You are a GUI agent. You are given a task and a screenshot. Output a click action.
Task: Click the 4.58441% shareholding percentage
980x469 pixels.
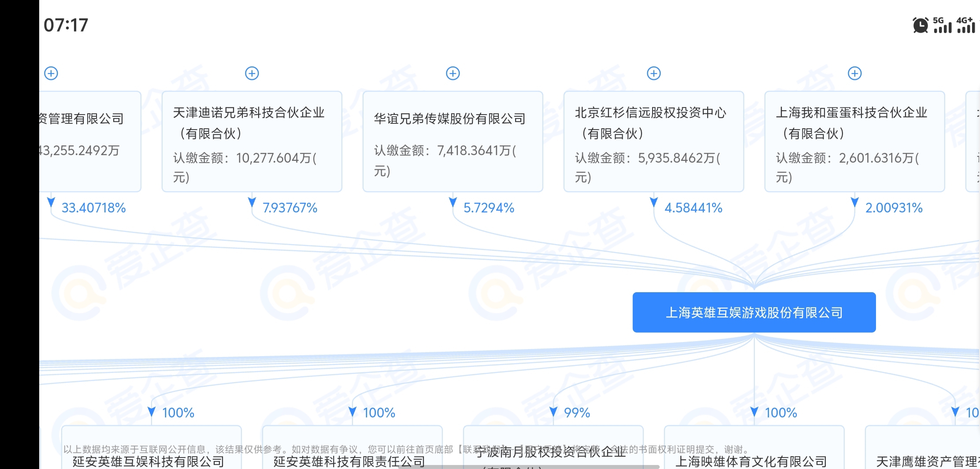point(694,208)
